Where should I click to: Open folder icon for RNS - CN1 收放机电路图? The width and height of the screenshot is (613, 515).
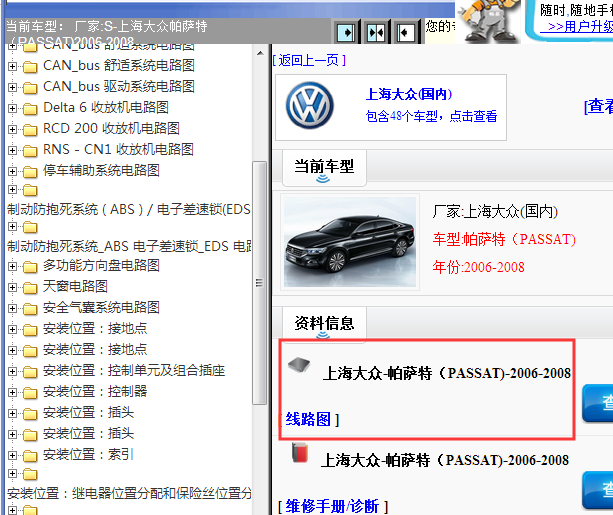pyautogui.click(x=30, y=151)
